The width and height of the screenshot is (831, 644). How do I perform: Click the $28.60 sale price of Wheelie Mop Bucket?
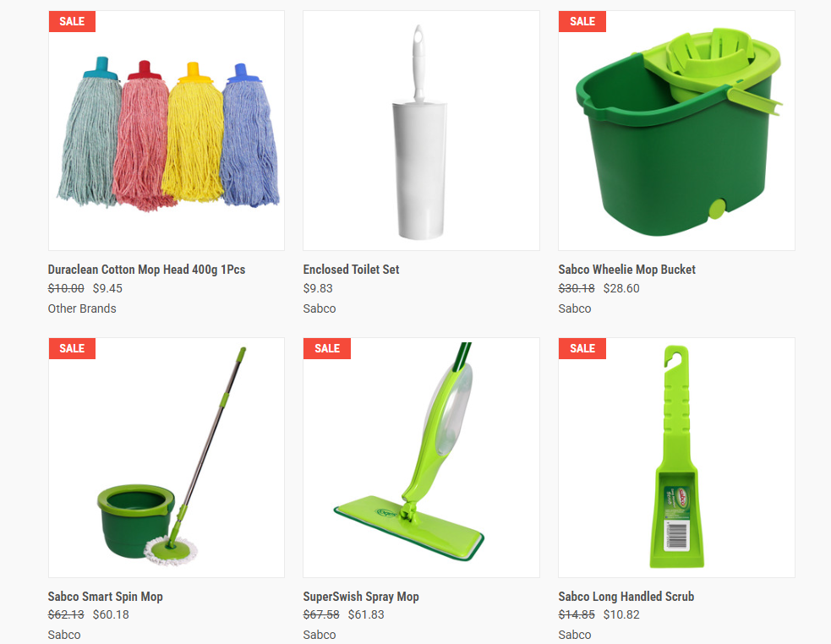pos(621,288)
